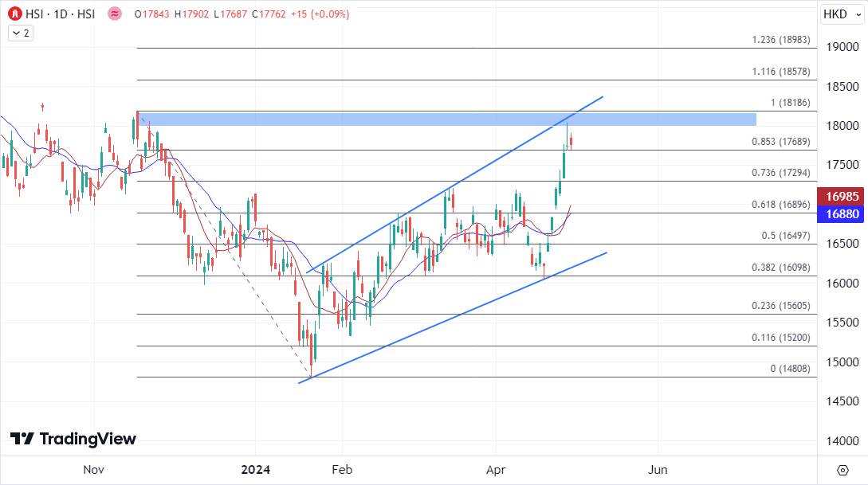
Task: Click the 1 (18186) Fibonacci level label
Action: (x=790, y=103)
